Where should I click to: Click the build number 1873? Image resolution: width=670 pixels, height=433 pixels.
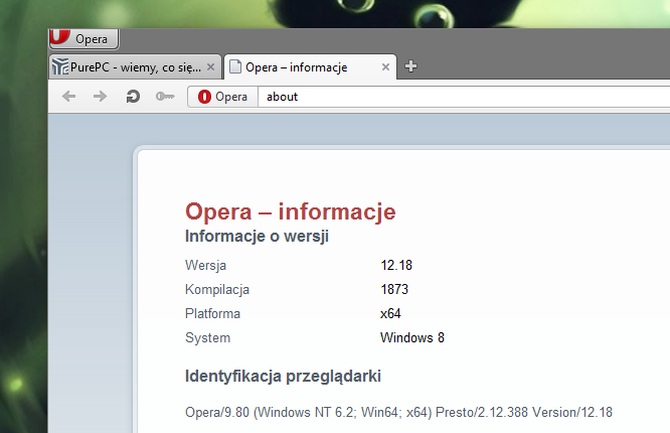tap(394, 289)
